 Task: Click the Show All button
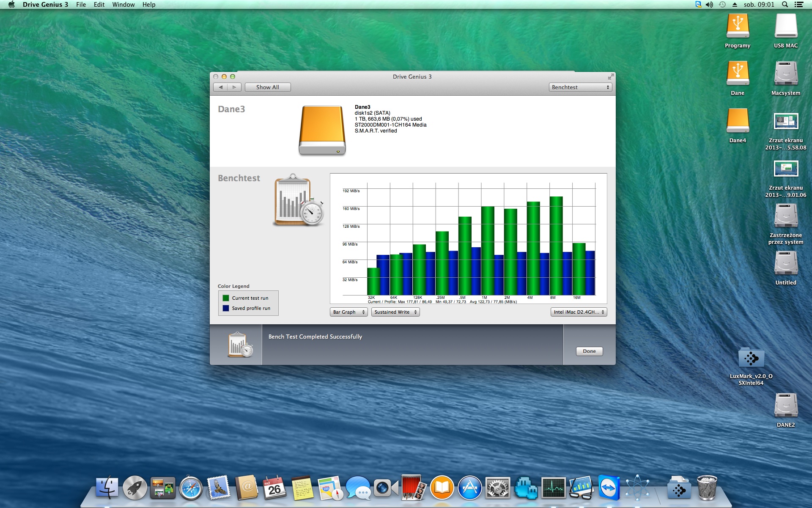[268, 87]
